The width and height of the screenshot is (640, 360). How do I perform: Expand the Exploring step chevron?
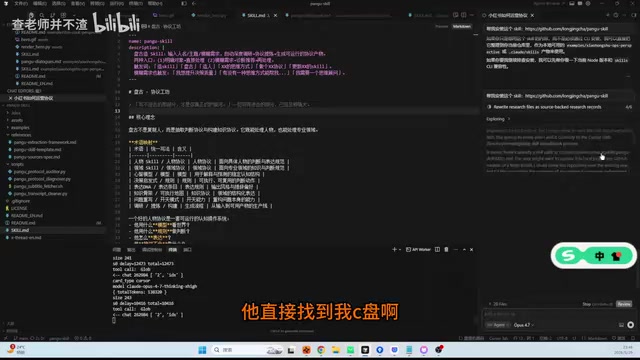click(x=509, y=119)
